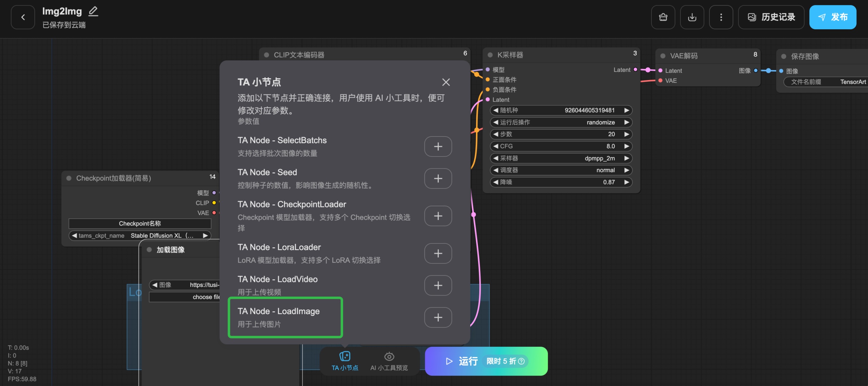Viewport: 868px width, 386px height.
Task: Open the 采样器 dpmpp_2m dropdown
Action: 561,158
